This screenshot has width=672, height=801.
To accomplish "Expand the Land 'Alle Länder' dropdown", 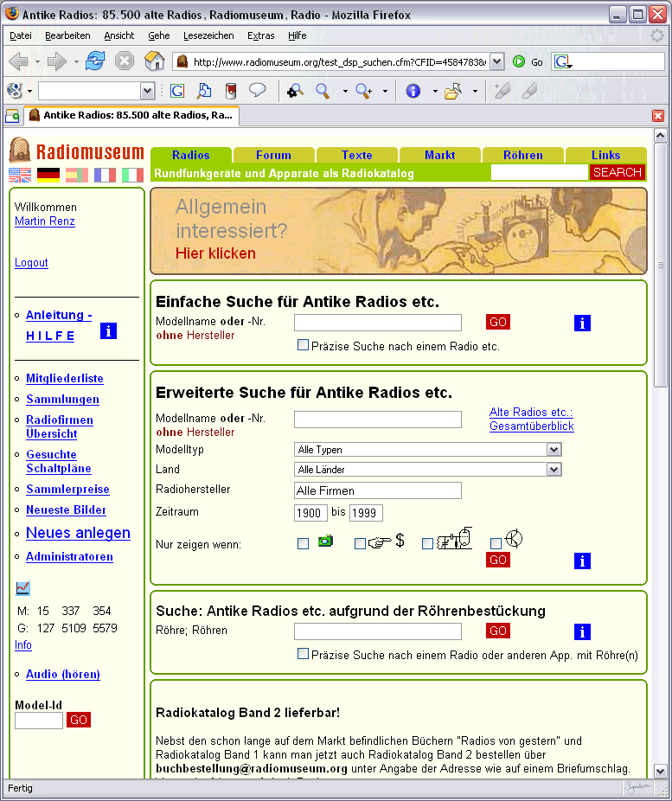I will point(554,470).
